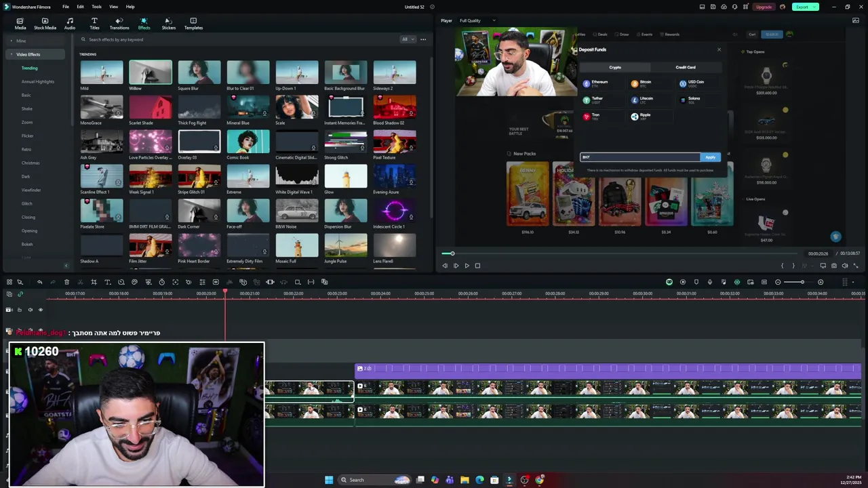
Task: Click the timeline layout grid icon
Action: click(845, 282)
